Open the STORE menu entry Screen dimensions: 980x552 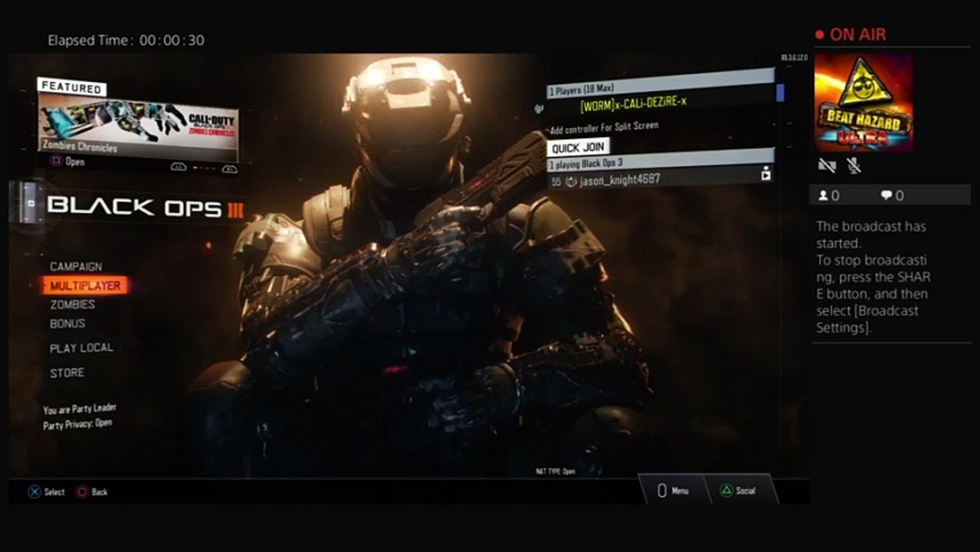point(67,373)
